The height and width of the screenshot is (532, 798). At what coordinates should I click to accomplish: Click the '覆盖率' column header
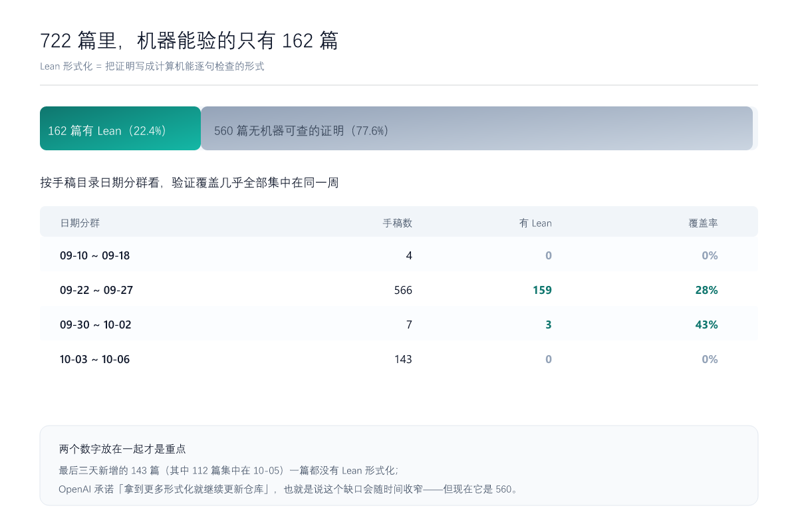pos(703,223)
